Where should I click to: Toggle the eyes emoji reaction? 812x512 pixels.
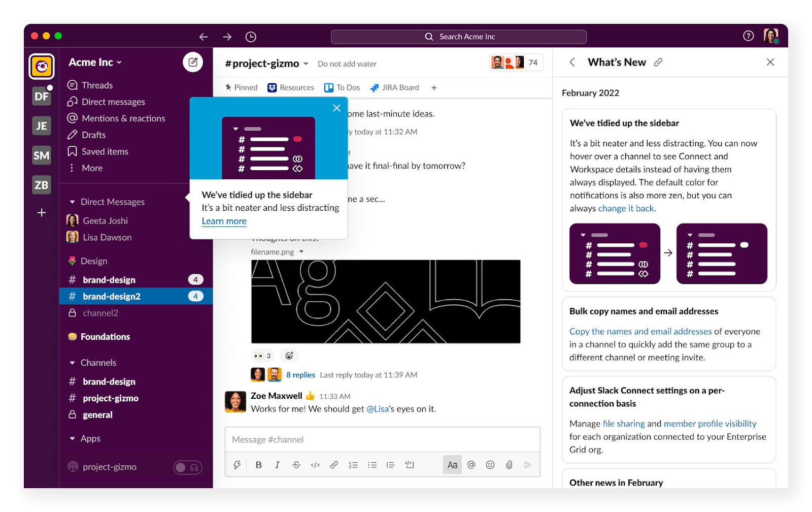tap(262, 356)
